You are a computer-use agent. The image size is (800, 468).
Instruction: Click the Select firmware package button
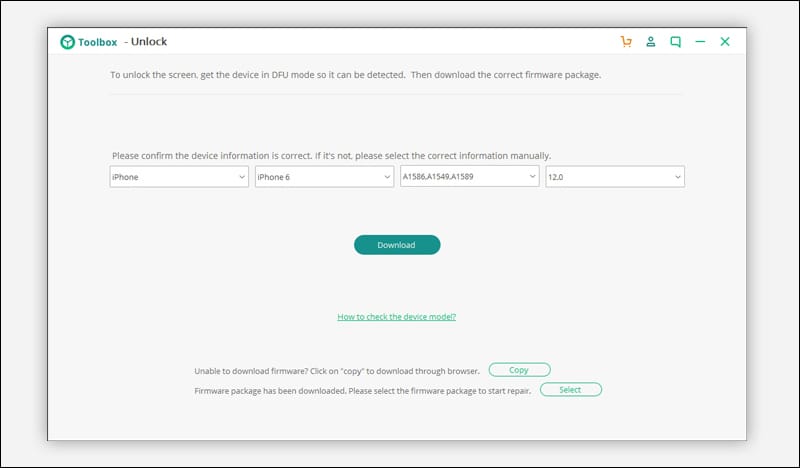tap(571, 390)
